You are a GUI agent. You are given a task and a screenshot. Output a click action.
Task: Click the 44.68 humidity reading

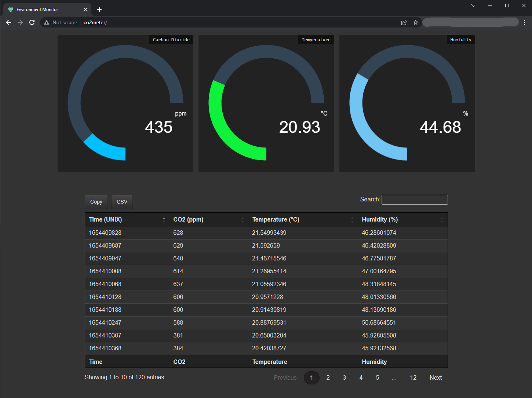[440, 127]
